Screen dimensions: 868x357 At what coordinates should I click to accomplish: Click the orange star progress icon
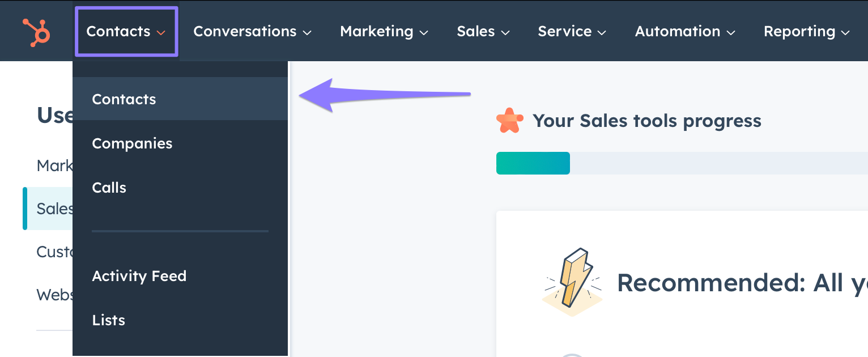coord(509,121)
